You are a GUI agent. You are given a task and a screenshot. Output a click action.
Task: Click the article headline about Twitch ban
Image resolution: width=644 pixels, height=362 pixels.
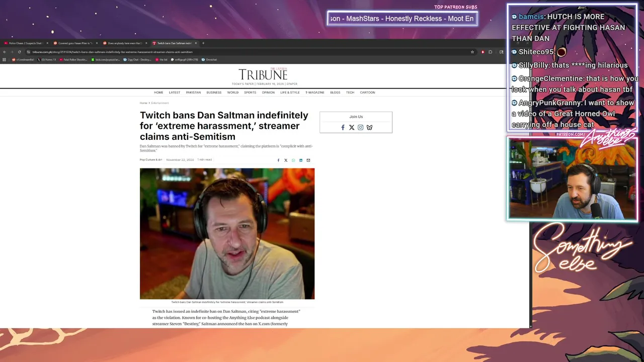click(x=224, y=126)
